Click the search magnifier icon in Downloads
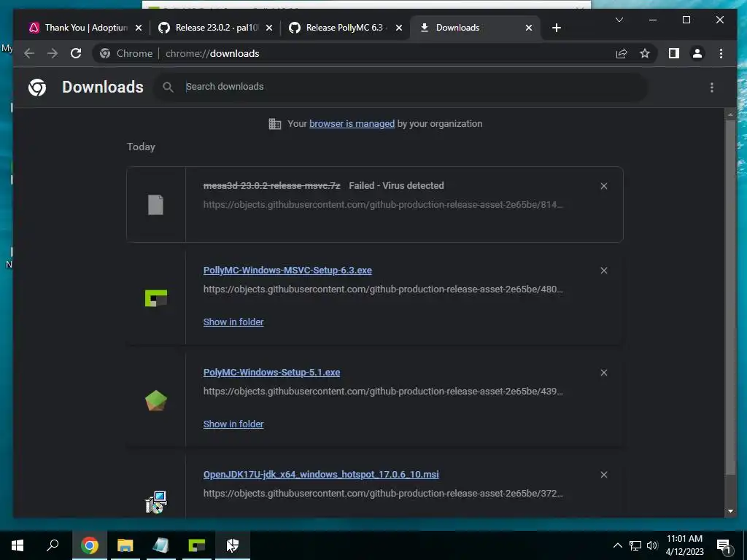The height and width of the screenshot is (560, 747). pos(169,87)
